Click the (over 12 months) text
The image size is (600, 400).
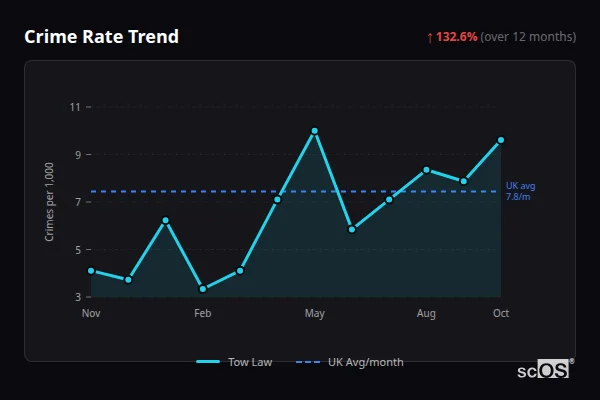[x=528, y=37]
